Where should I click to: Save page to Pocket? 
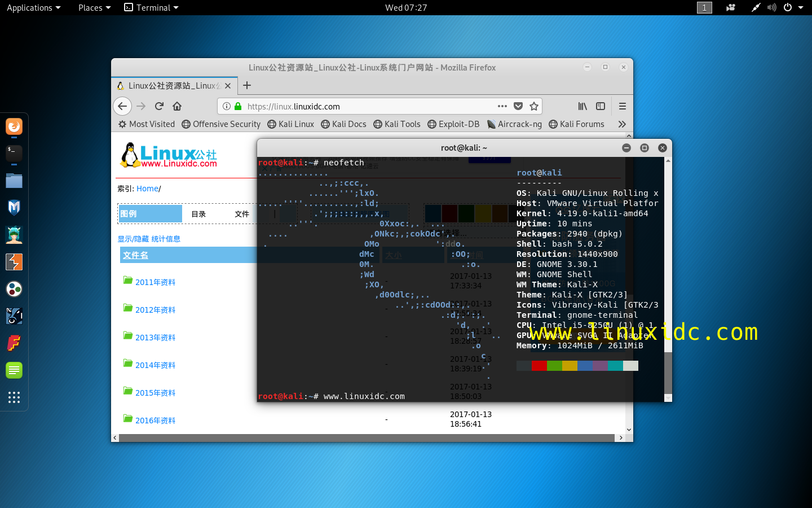(518, 106)
